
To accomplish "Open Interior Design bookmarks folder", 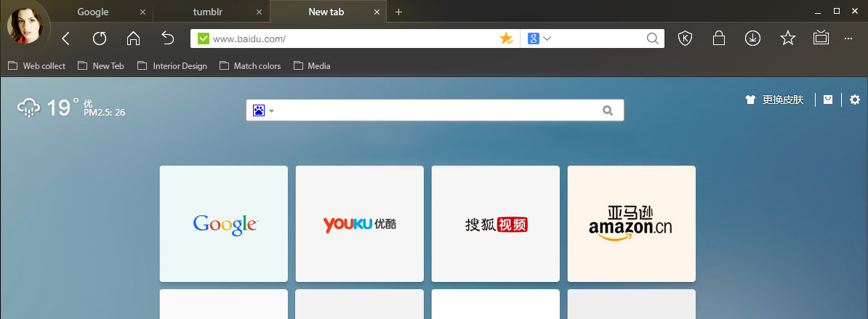I will click(172, 66).
